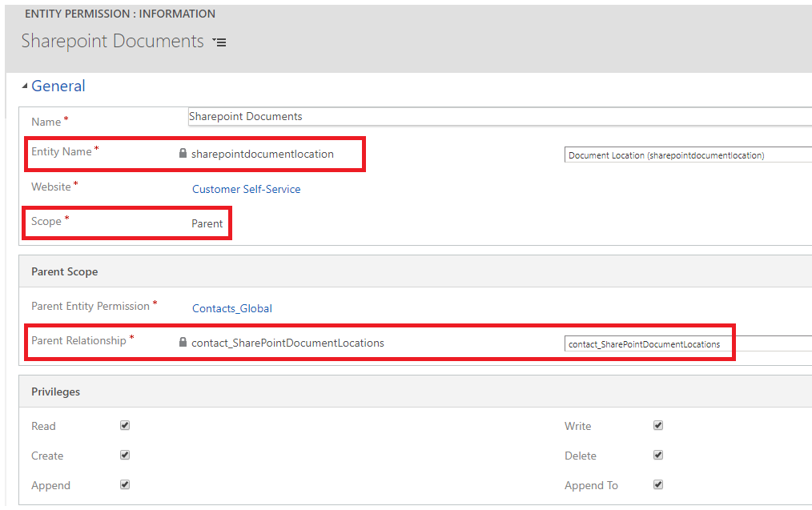Toggle the Read privilege checkbox
Image resolution: width=812 pixels, height=510 pixels.
pyautogui.click(x=125, y=426)
